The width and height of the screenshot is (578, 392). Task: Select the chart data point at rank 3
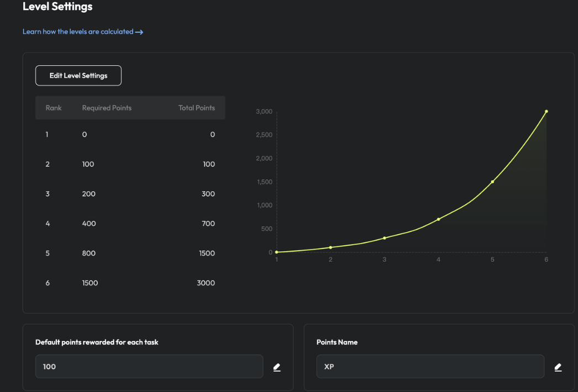click(385, 238)
